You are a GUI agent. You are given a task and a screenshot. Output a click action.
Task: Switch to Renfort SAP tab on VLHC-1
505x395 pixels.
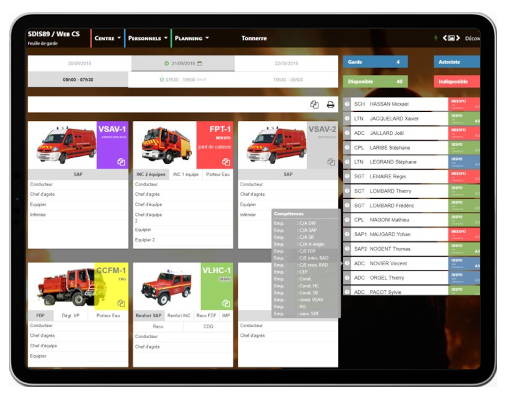(149, 315)
